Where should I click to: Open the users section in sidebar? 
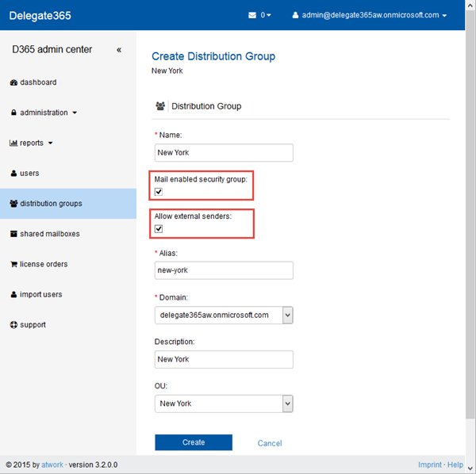pyautogui.click(x=29, y=174)
